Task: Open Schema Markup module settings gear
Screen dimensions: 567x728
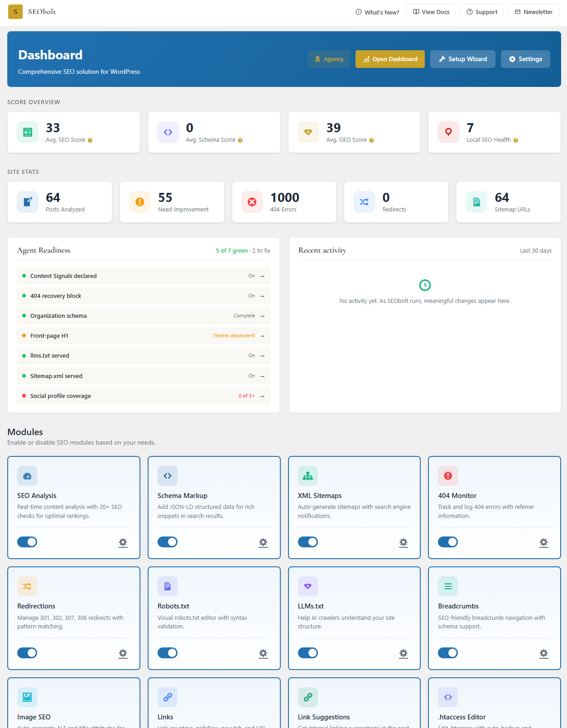Action: (263, 542)
